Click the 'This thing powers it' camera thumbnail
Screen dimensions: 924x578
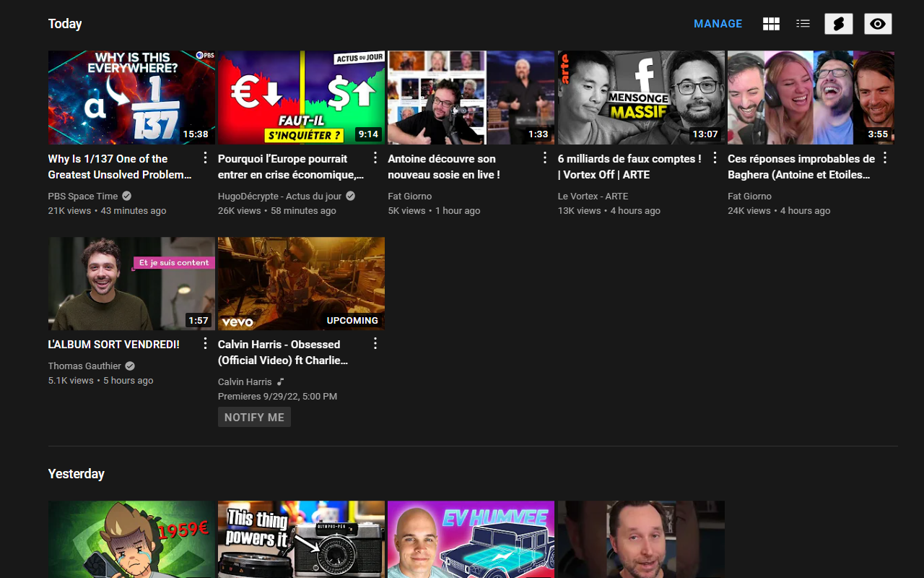(301, 540)
